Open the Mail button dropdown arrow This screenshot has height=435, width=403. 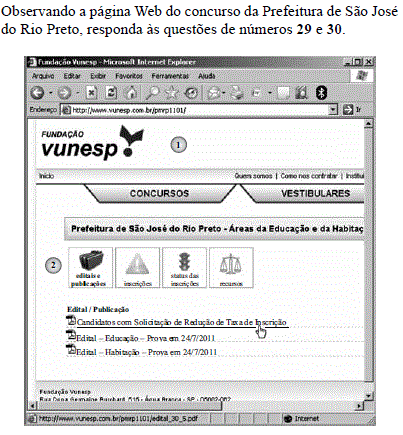click(224, 93)
